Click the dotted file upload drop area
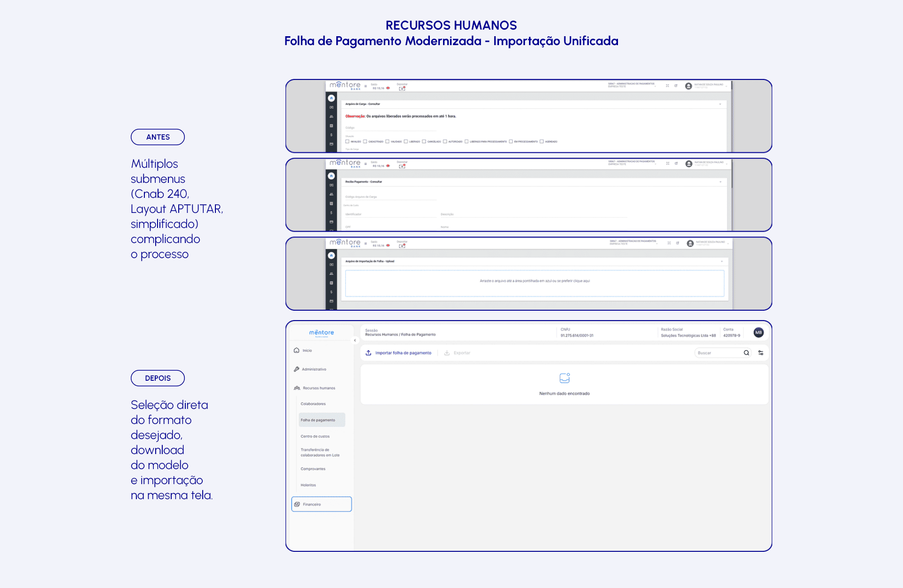Screen dimensions: 903x588 (x=535, y=283)
